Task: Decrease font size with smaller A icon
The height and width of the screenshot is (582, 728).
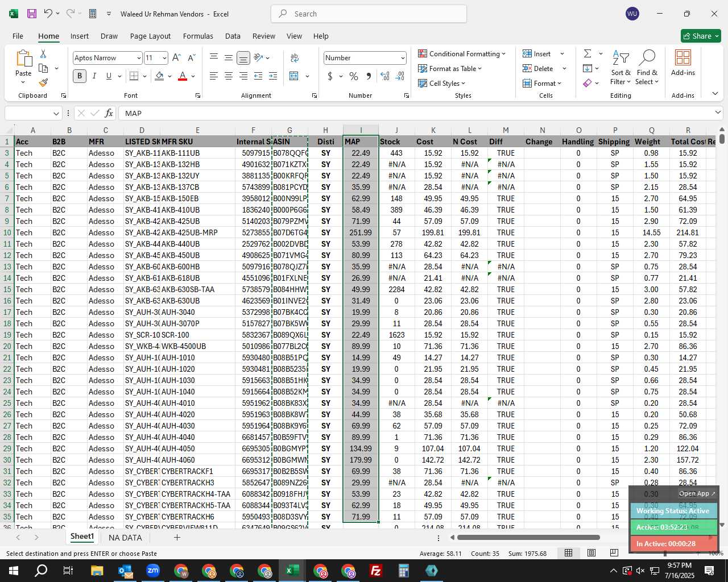Action: coord(191,57)
